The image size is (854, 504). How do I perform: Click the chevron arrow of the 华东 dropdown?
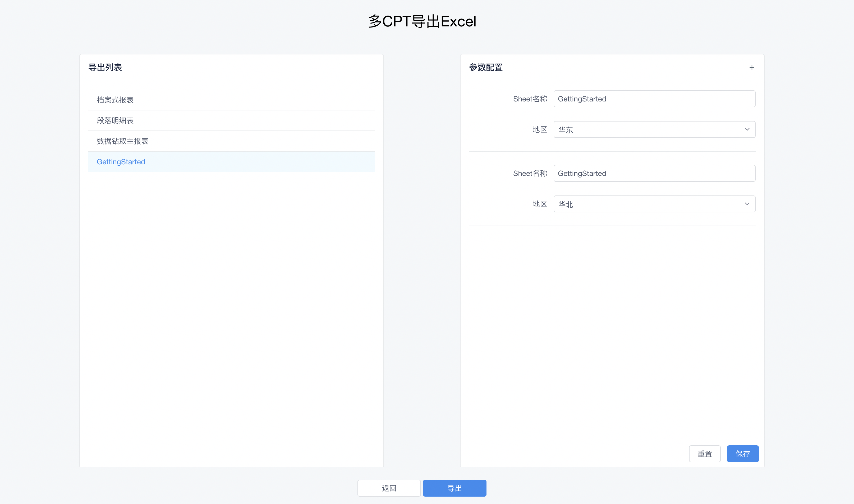(x=747, y=129)
